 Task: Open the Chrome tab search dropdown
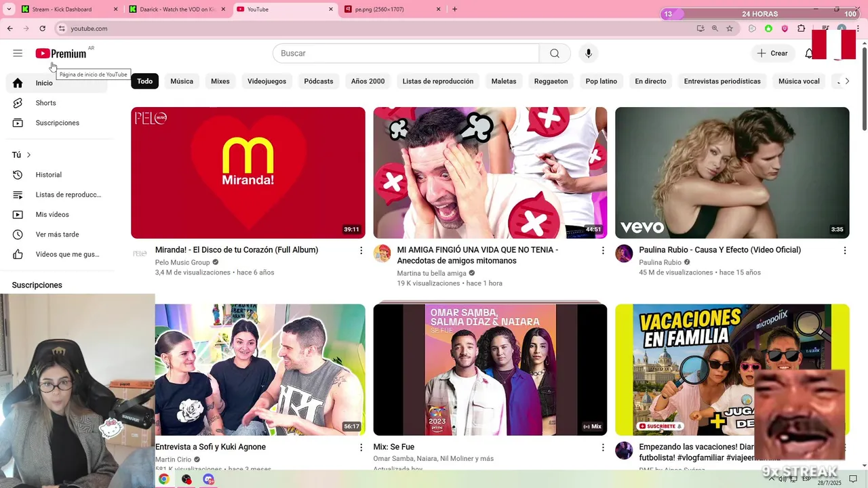coord(9,9)
